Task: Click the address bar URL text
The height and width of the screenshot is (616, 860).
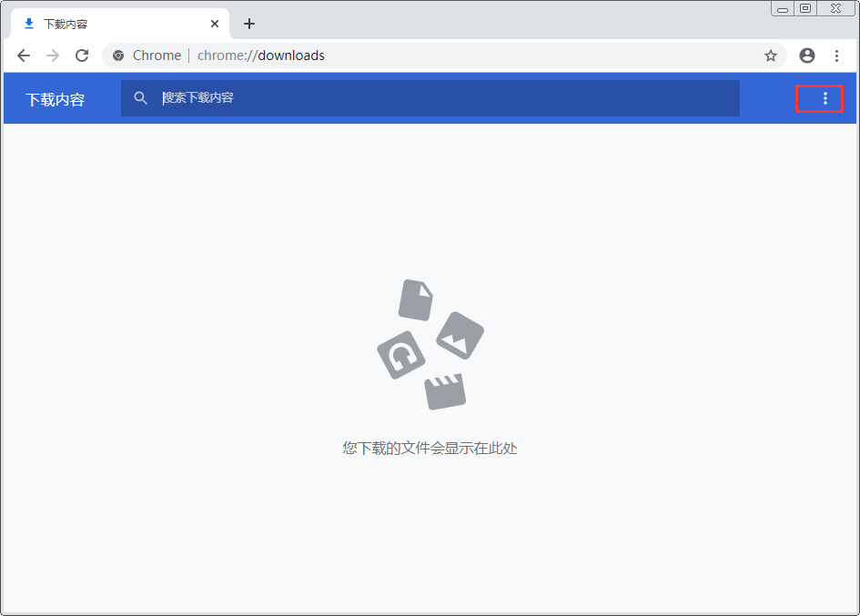Action: click(260, 56)
